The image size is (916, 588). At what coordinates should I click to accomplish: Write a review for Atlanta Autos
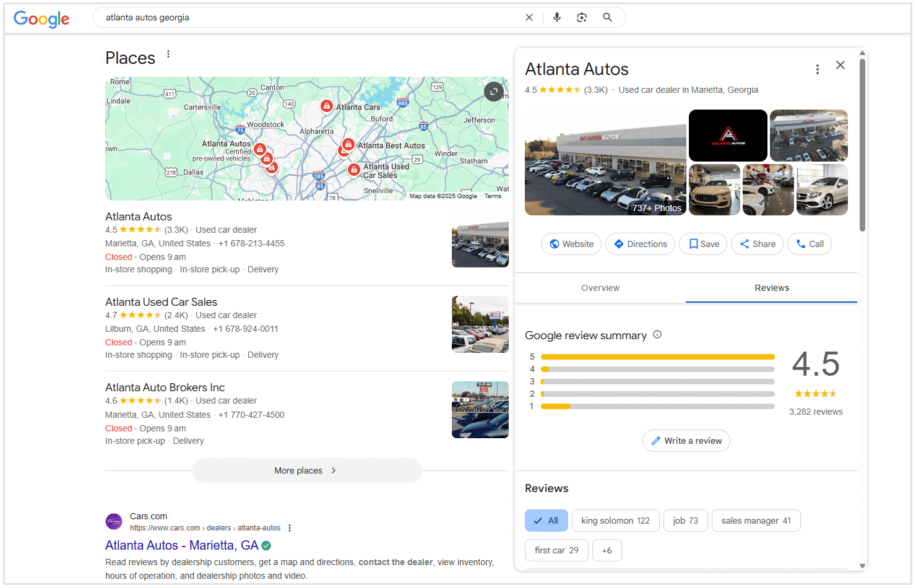(x=686, y=441)
